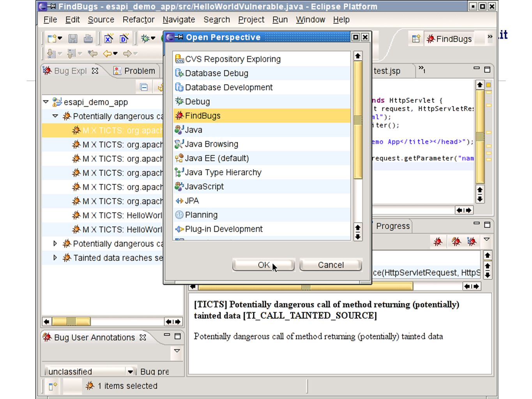Show the hidden editor tabs list
The width and height of the screenshot is (532, 399).
point(422,70)
